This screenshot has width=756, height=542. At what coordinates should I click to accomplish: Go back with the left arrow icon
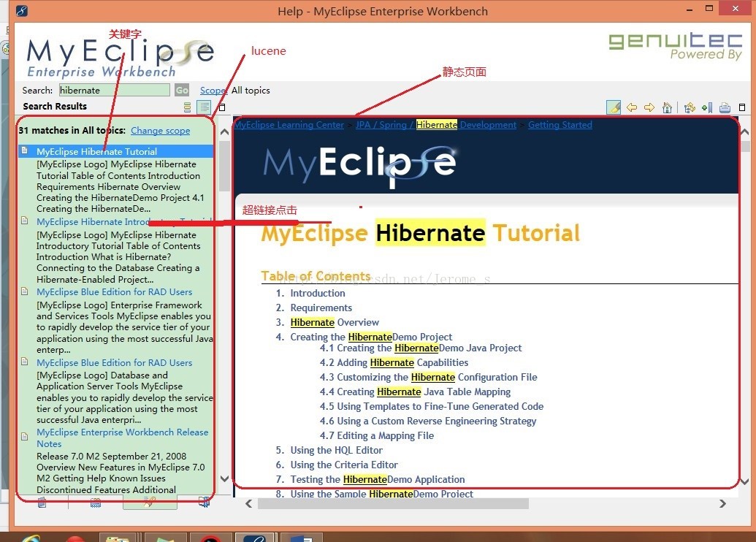coord(632,107)
